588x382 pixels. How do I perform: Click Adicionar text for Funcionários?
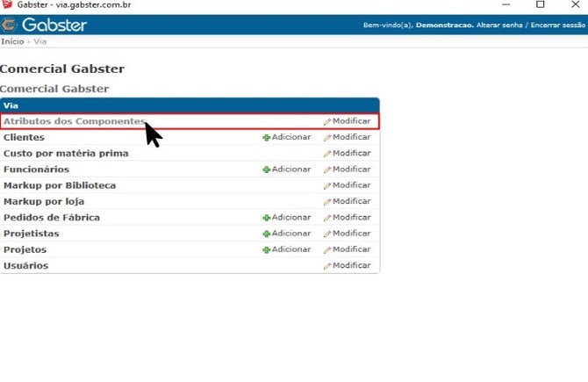point(291,169)
